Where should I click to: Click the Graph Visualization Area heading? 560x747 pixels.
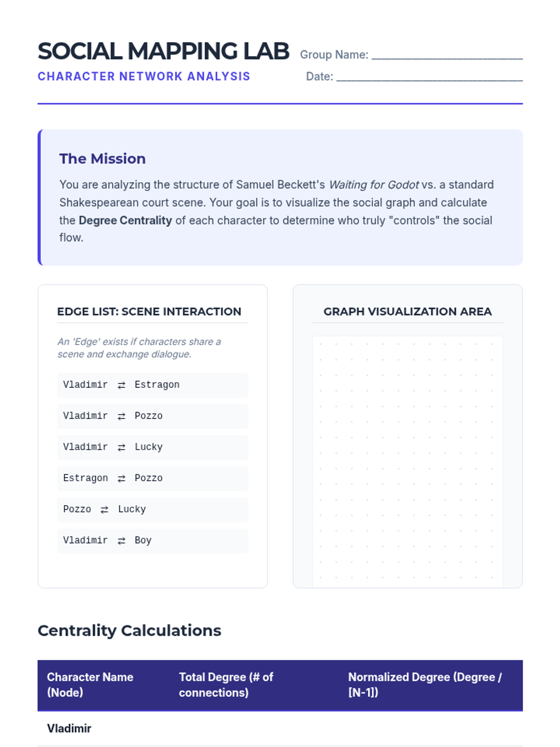[407, 311]
